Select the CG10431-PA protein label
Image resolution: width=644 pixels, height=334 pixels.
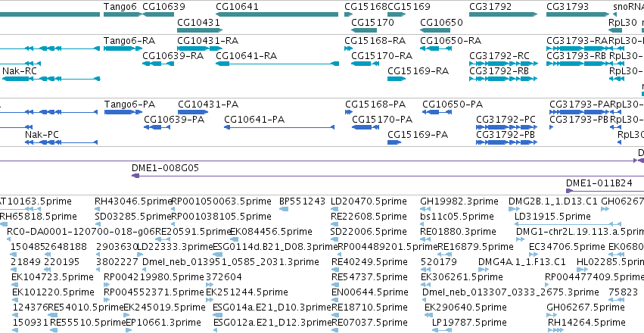208,105
